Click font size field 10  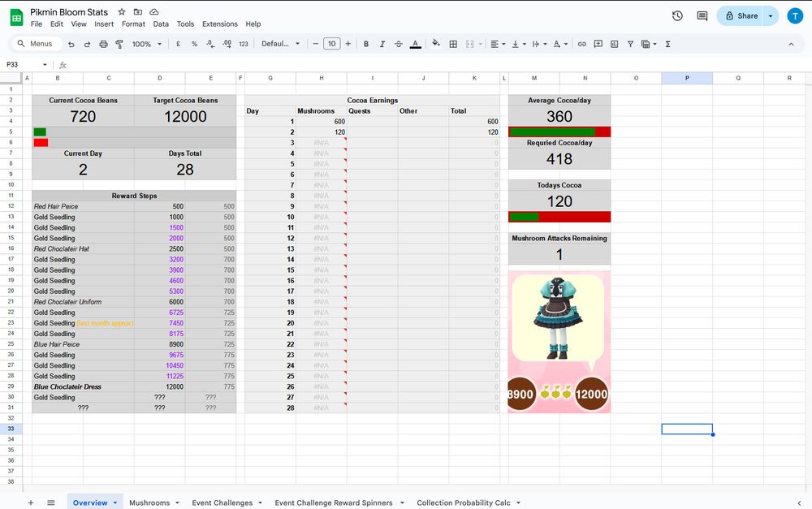332,44
